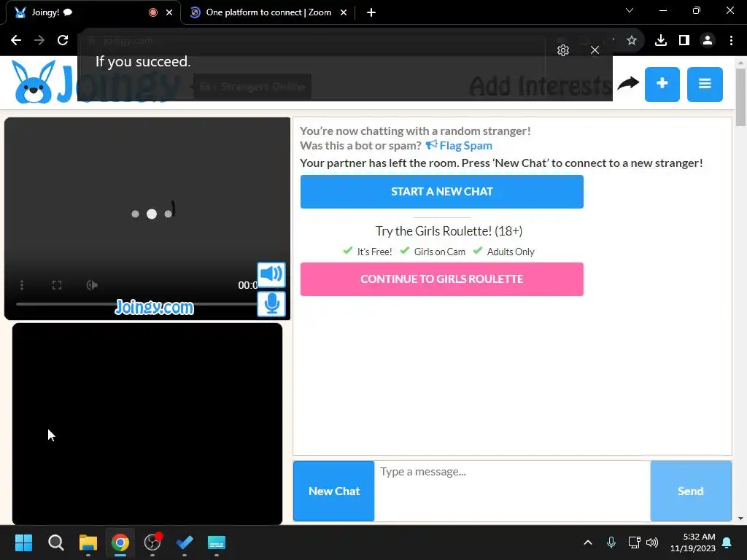Open the clock and calendar 5:32 AM

pos(693,542)
